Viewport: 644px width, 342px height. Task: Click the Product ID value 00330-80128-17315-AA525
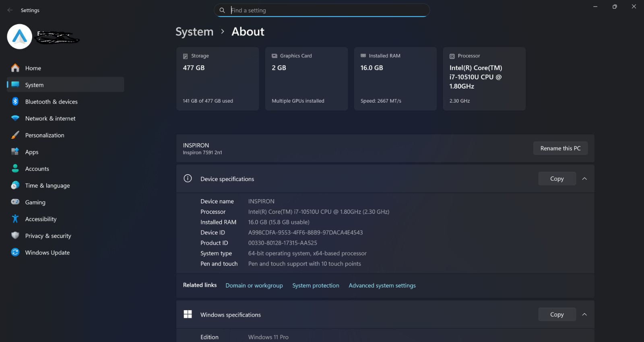point(283,243)
